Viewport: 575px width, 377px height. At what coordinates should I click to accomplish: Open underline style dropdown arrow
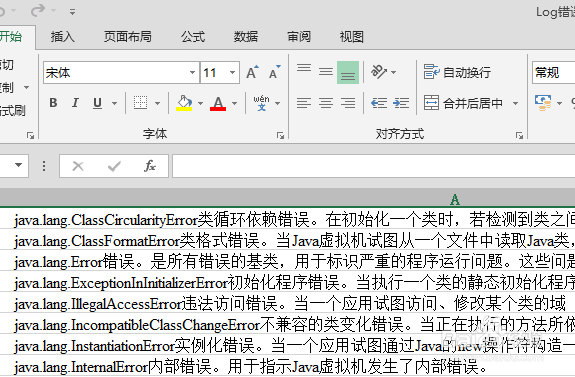click(114, 103)
